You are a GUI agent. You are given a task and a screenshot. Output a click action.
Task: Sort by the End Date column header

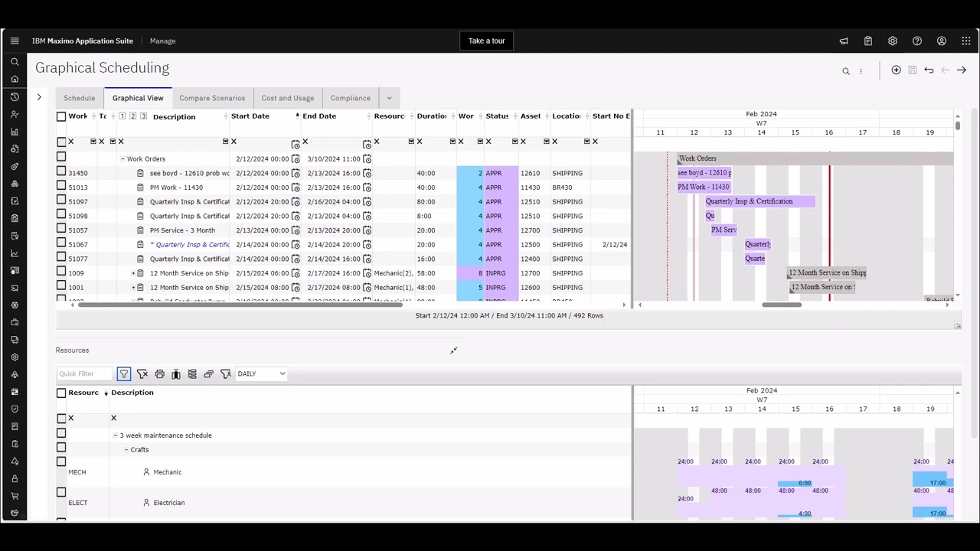point(319,116)
